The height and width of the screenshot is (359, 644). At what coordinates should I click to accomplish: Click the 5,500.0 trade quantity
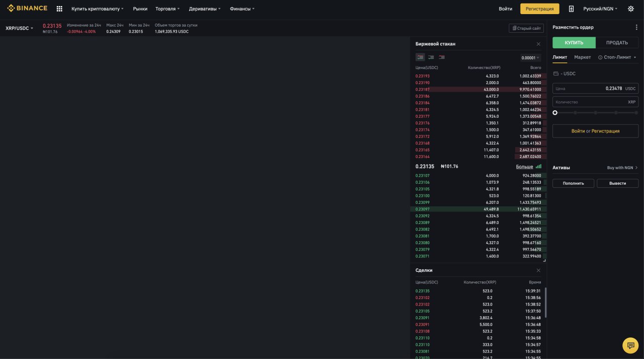tap(486, 325)
